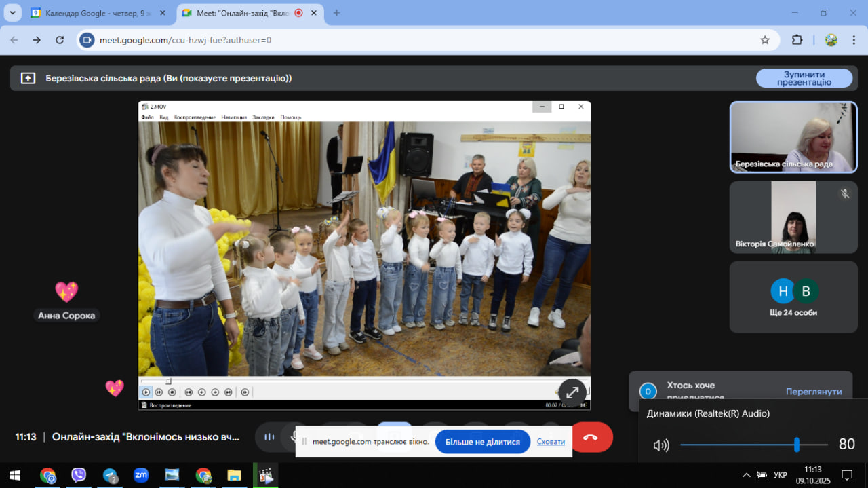The height and width of the screenshot is (488, 868).
Task: Bookmark this page with the star icon
Action: click(x=765, y=40)
